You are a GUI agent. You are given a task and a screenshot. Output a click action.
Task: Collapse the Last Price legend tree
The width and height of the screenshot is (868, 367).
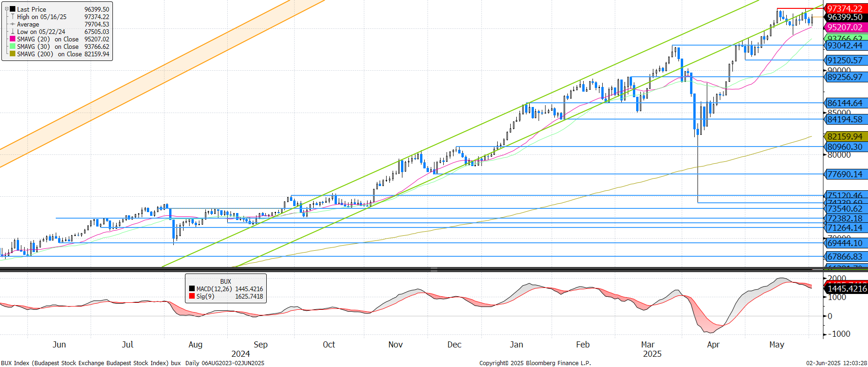[7, 9]
